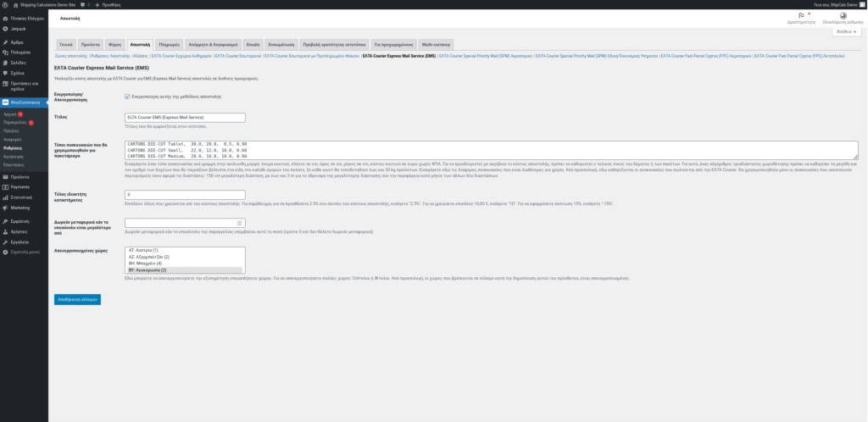Screen dimensions: 868x422
Task: Open Χρήστες users icon in sidebar
Action: point(5,231)
